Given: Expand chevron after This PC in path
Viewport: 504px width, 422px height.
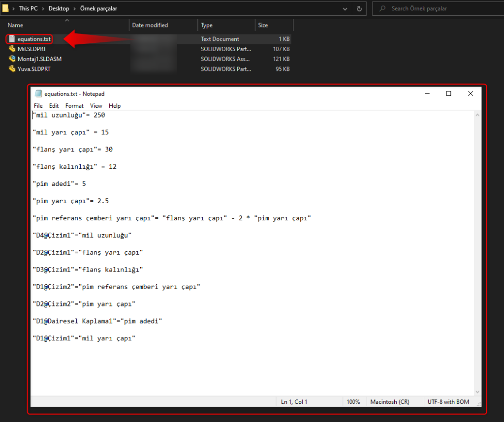Looking at the screenshot, I should click(43, 9).
